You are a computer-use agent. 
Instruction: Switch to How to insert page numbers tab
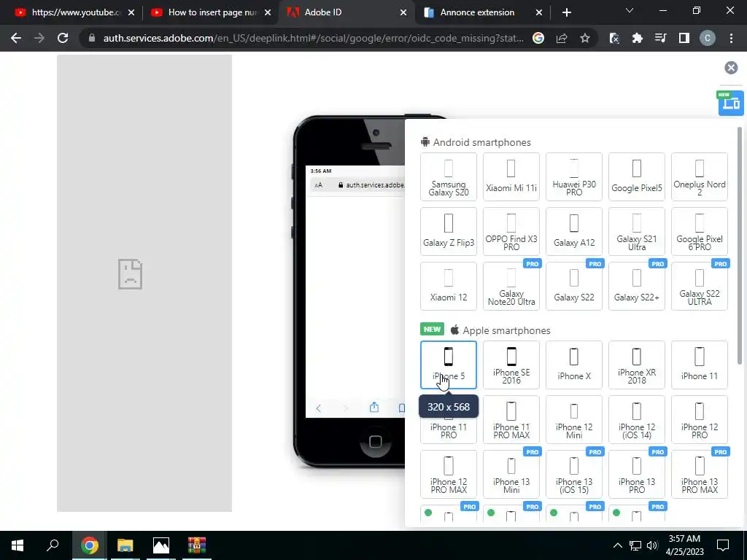click(211, 12)
